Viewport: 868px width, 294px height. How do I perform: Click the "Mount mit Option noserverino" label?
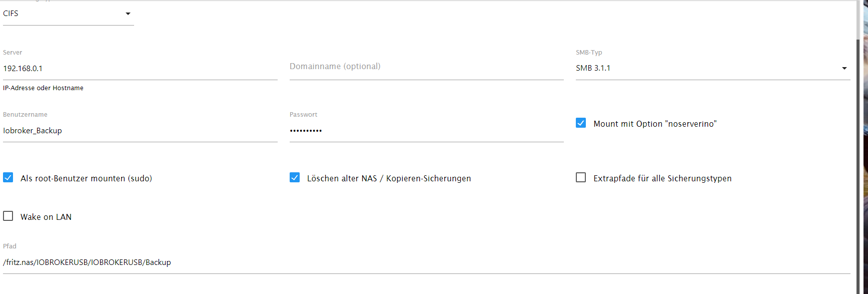click(x=655, y=124)
